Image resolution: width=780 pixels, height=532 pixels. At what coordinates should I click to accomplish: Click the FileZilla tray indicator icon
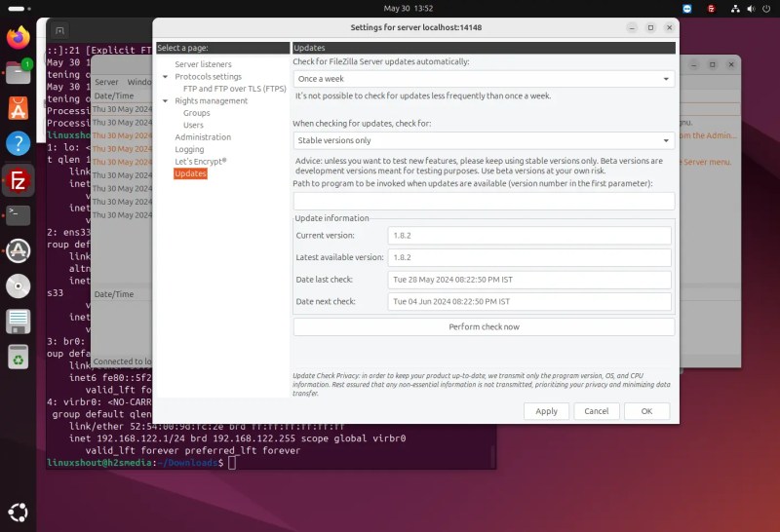coord(712,9)
